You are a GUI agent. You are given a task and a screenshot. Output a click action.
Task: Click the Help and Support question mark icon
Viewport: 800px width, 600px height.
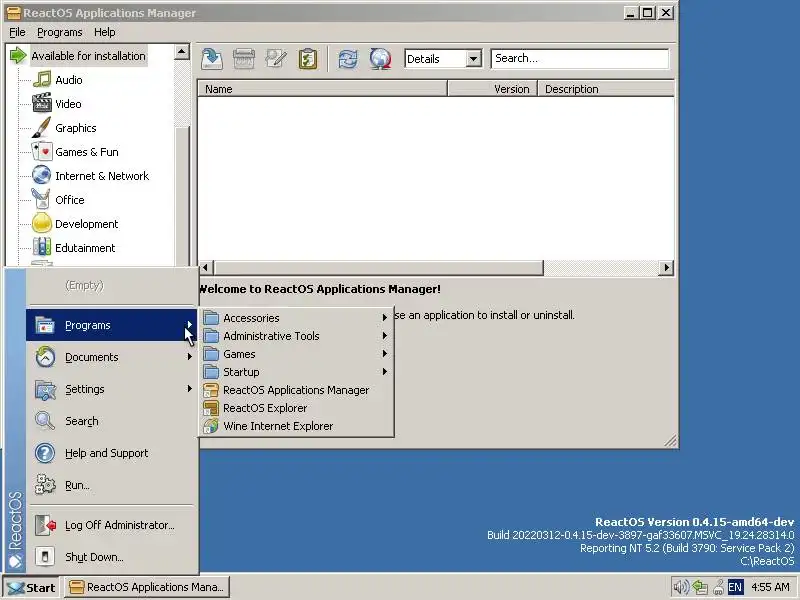[45, 453]
